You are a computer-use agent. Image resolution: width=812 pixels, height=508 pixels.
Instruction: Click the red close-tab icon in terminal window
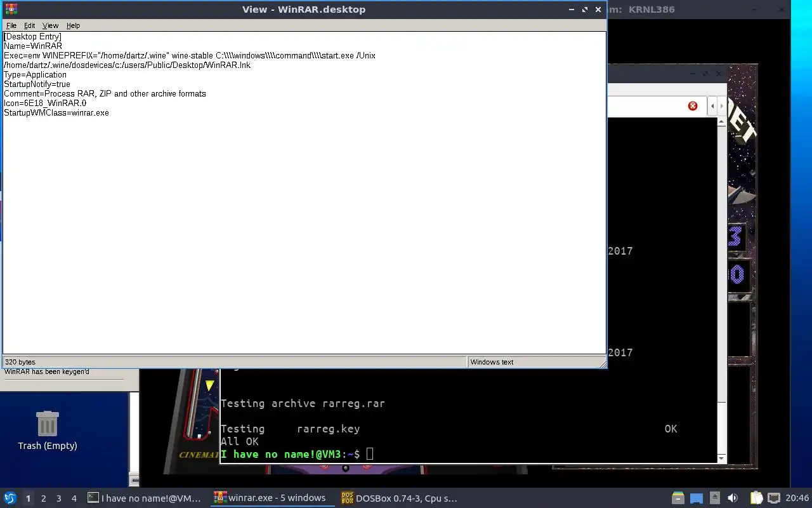(x=693, y=106)
